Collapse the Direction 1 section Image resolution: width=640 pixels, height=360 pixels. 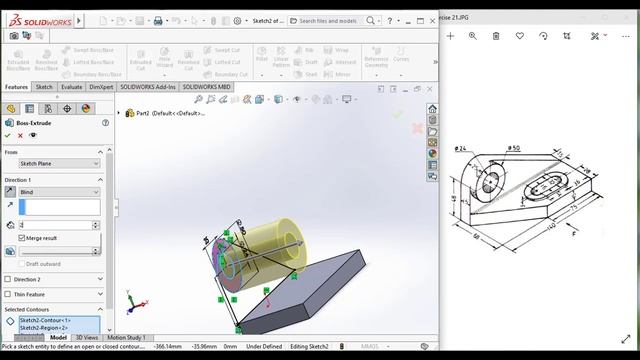(x=100, y=180)
